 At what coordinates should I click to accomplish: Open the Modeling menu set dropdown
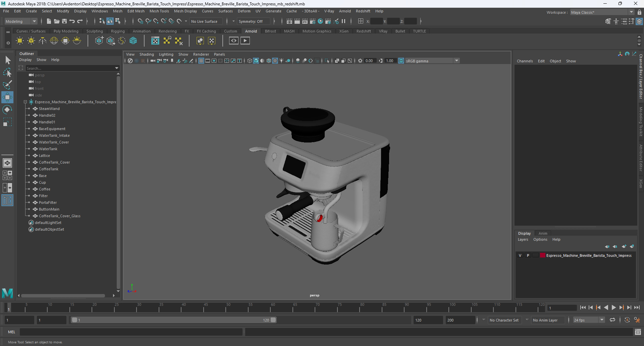pos(20,21)
